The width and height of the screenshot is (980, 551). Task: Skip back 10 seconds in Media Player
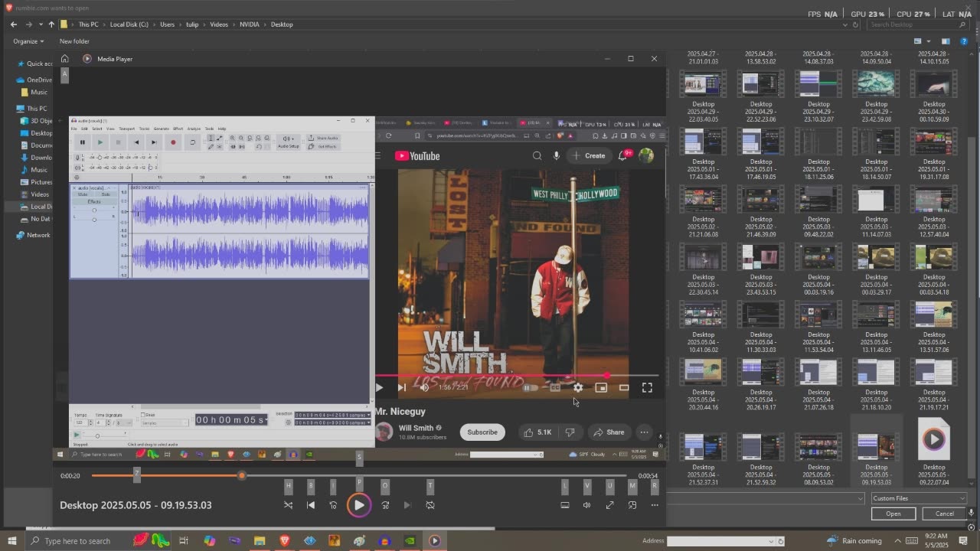click(x=333, y=505)
